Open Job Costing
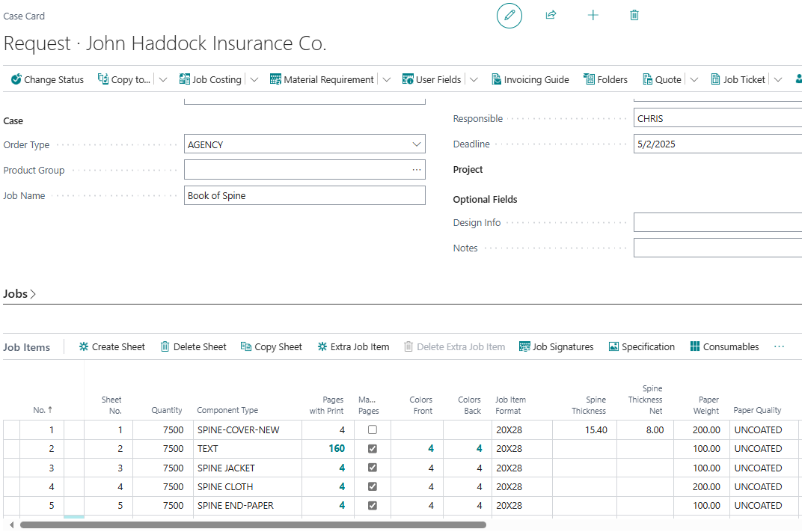The height and width of the screenshot is (532, 802). click(210, 79)
